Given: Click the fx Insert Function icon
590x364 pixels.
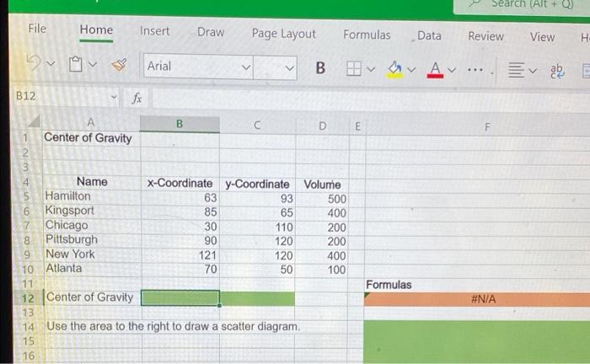Looking at the screenshot, I should pyautogui.click(x=137, y=99).
